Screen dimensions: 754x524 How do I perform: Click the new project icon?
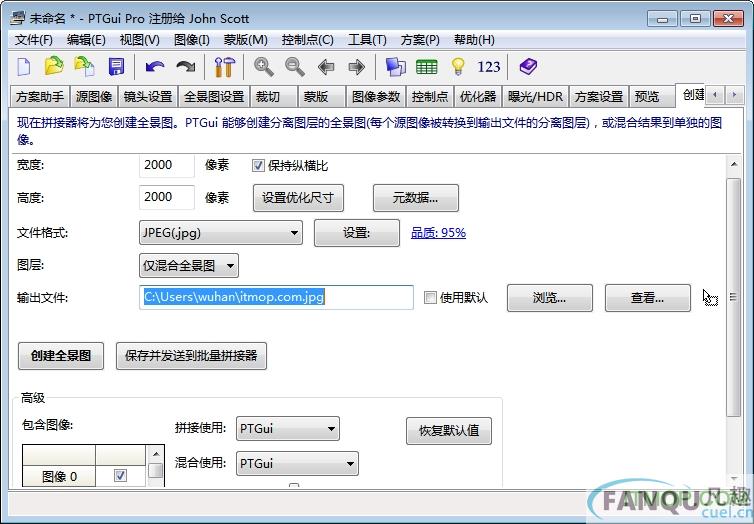pos(24,67)
